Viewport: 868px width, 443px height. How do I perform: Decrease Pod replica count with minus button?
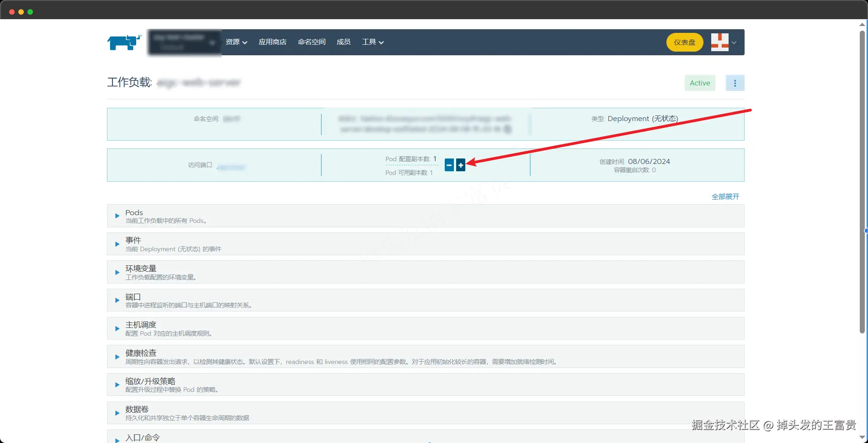pos(449,165)
